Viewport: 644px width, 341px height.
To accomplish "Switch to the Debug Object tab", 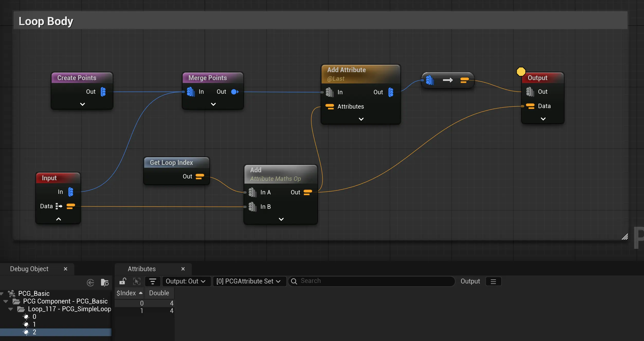I will tap(29, 269).
